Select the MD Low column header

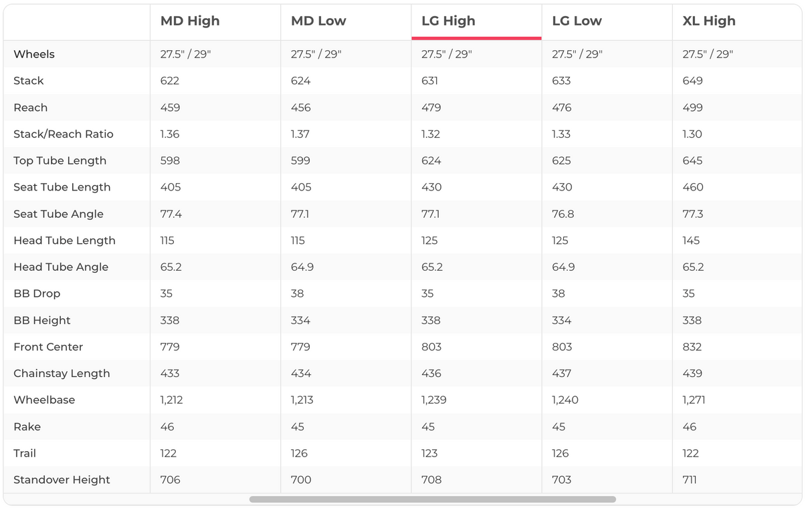tap(318, 21)
